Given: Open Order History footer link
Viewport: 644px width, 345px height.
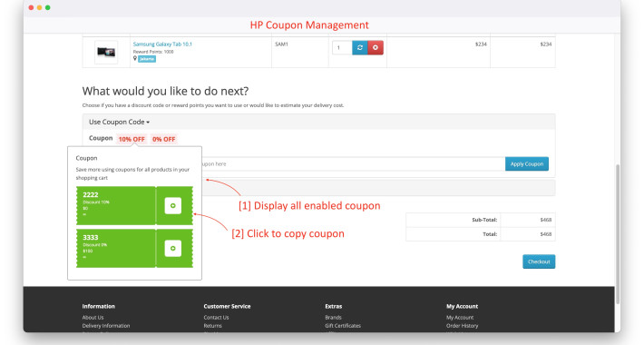Looking at the screenshot, I should tap(463, 326).
